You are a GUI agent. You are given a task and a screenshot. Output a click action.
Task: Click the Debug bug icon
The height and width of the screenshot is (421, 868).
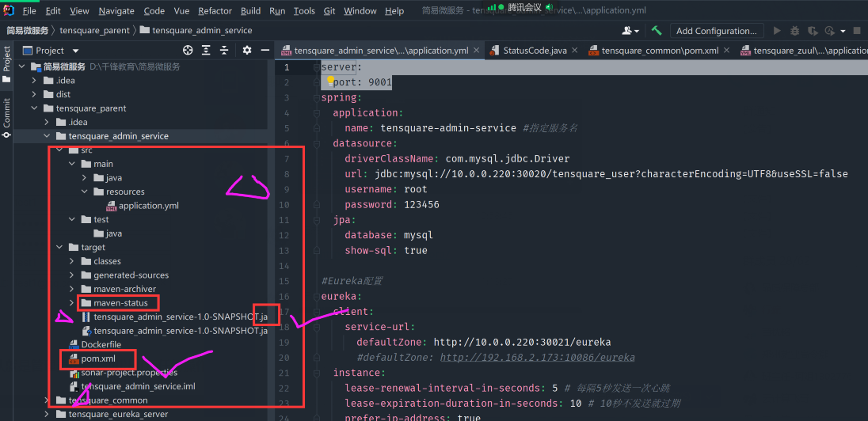click(x=795, y=31)
